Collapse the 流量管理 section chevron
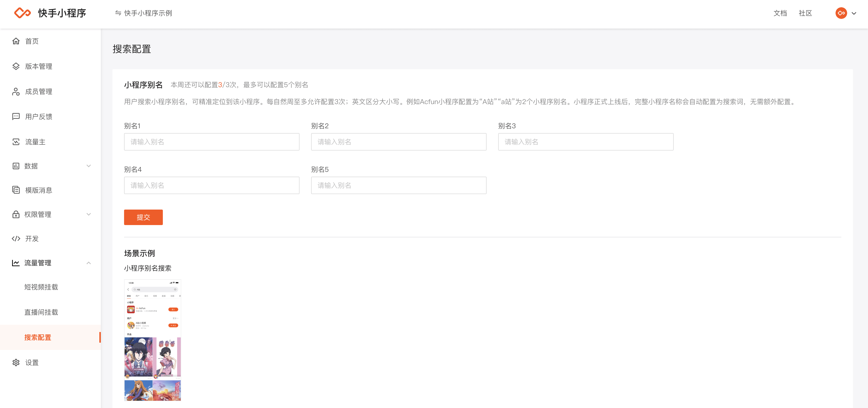Viewport: 868px width, 408px height. click(x=89, y=263)
